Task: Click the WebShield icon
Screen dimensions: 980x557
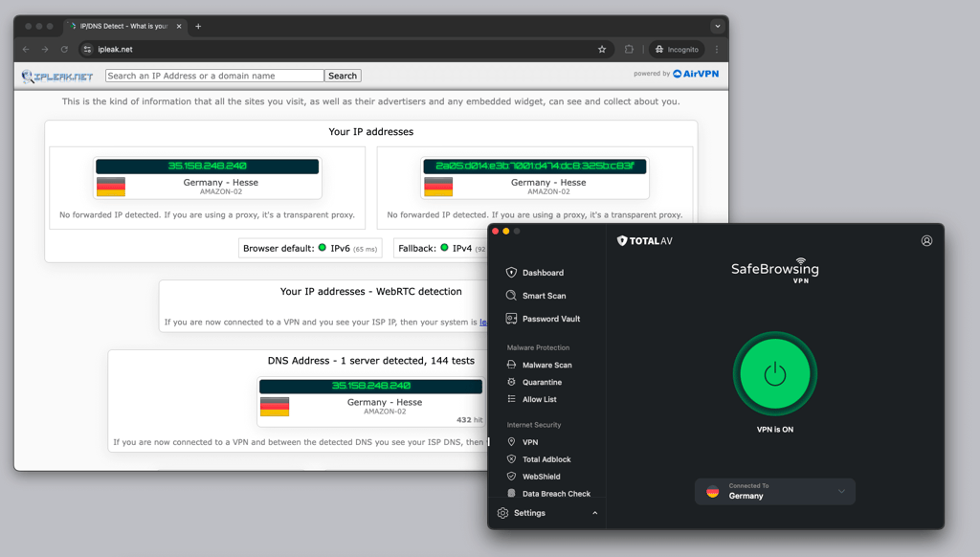Action: (511, 477)
